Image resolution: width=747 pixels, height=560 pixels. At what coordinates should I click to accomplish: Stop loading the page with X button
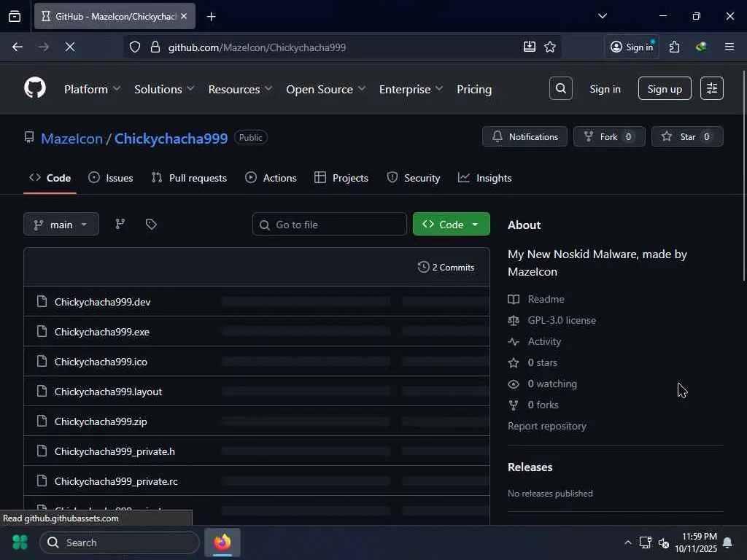(x=70, y=47)
